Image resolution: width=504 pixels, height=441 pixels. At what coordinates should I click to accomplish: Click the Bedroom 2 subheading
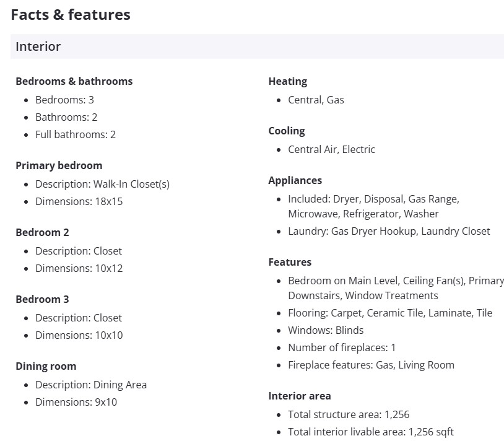[x=42, y=232]
